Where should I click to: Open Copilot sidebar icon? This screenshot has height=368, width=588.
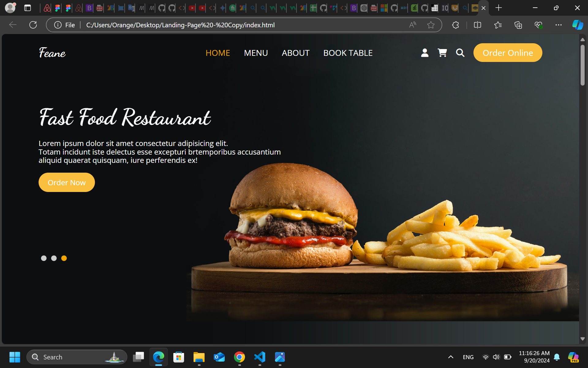pyautogui.click(x=577, y=25)
